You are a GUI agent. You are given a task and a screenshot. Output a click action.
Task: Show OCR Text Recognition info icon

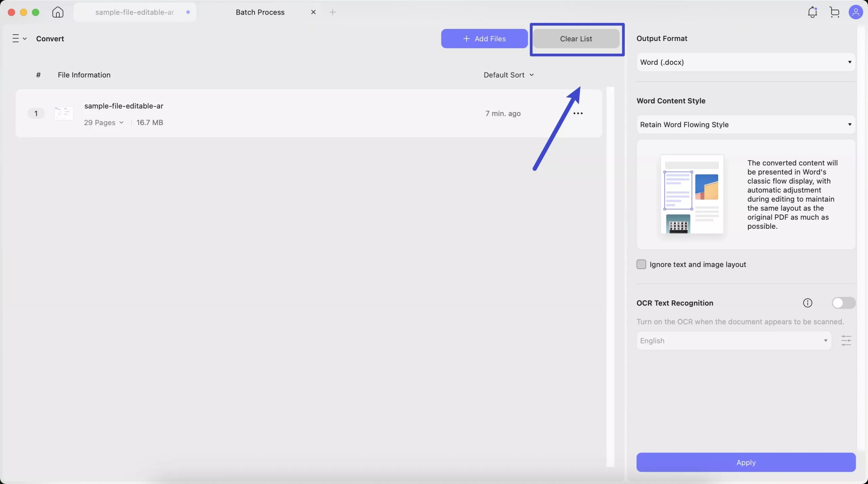[x=808, y=303]
